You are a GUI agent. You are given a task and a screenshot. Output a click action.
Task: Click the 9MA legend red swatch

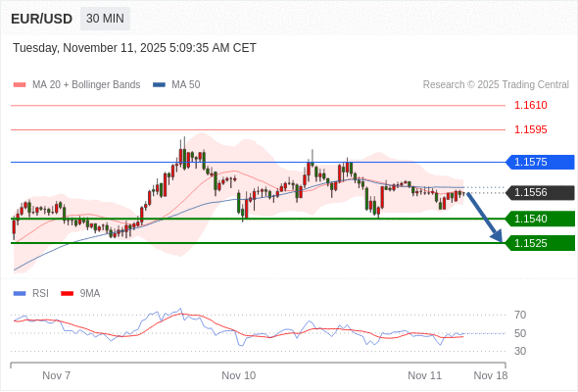coord(67,294)
